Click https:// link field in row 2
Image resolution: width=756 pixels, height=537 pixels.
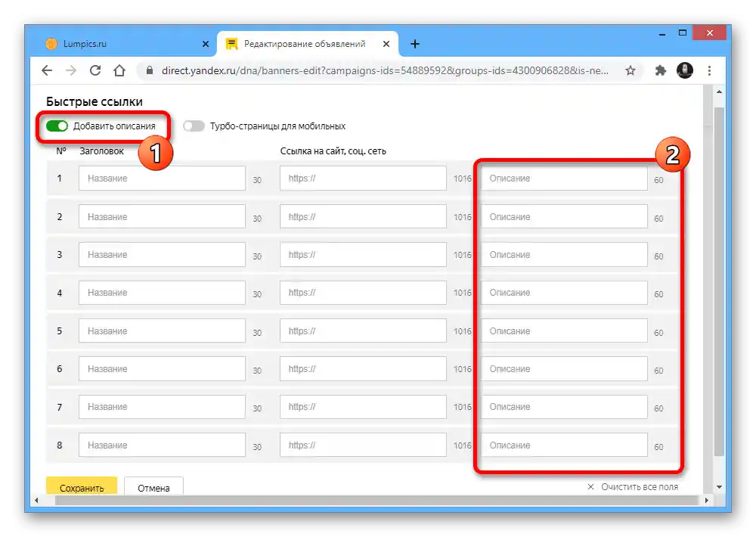tap(363, 216)
